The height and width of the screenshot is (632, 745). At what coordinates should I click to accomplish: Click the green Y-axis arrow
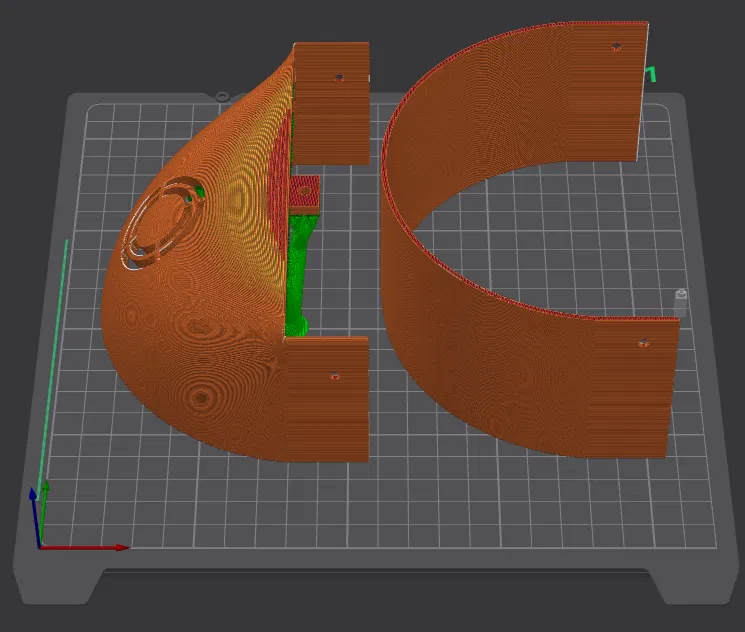tap(45, 511)
